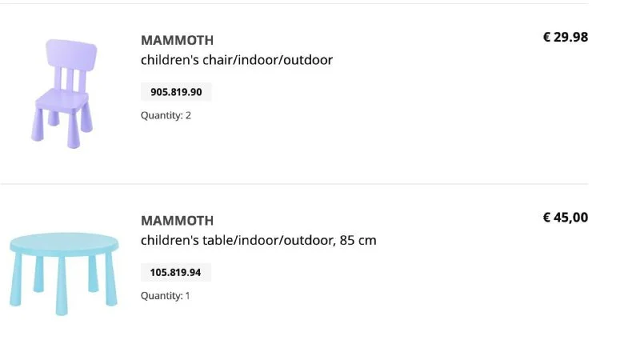This screenshot has width=640, height=364.
Task: Click the round tabletop of the blue table
Action: point(64,243)
